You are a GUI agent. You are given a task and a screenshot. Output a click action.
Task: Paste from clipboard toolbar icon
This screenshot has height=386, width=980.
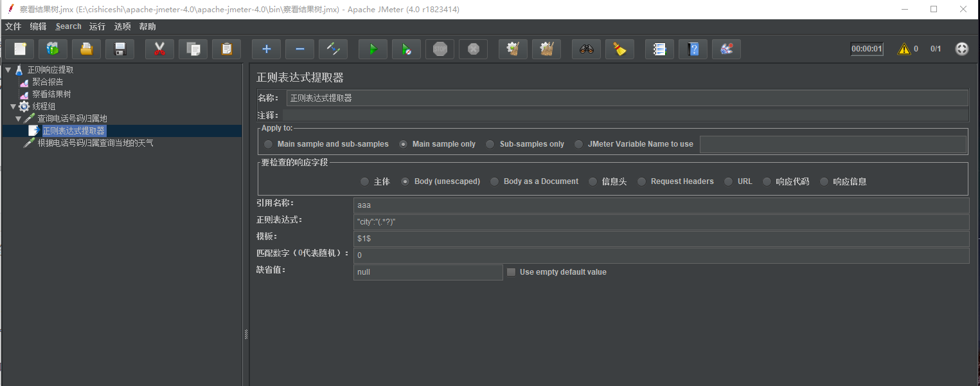tap(227, 49)
